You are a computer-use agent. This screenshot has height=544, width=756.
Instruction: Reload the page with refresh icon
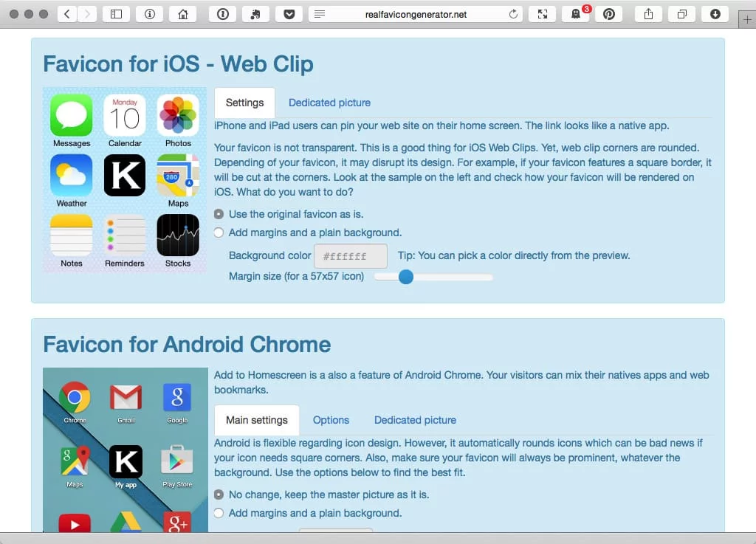(x=513, y=15)
